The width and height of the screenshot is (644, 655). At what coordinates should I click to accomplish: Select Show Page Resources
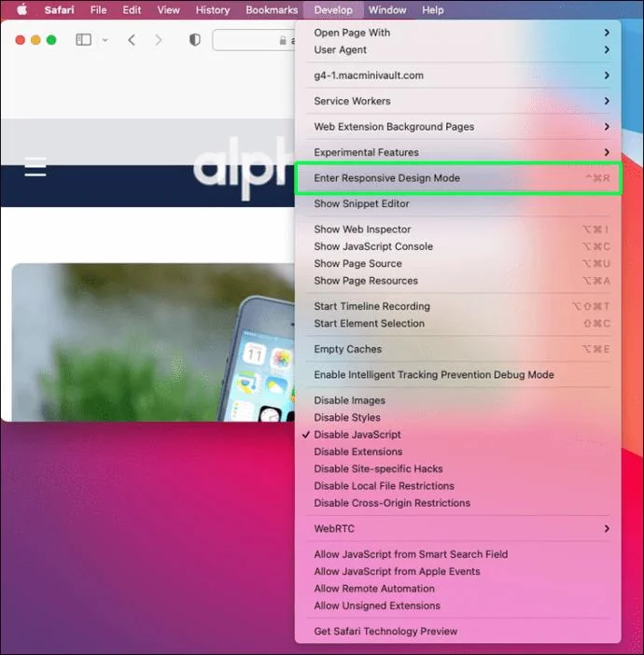(457, 281)
